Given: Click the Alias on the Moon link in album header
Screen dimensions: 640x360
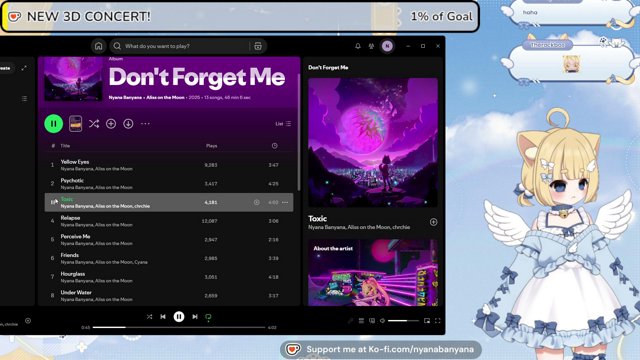Looking at the screenshot, I should 165,98.
